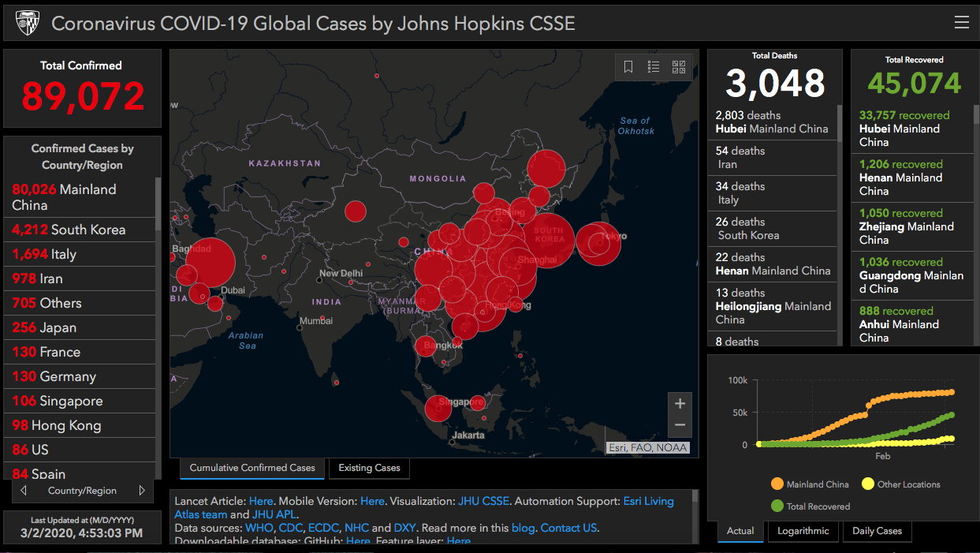Select 26 deaths South Korea entry
This screenshot has width=980, height=553.
[x=772, y=229]
